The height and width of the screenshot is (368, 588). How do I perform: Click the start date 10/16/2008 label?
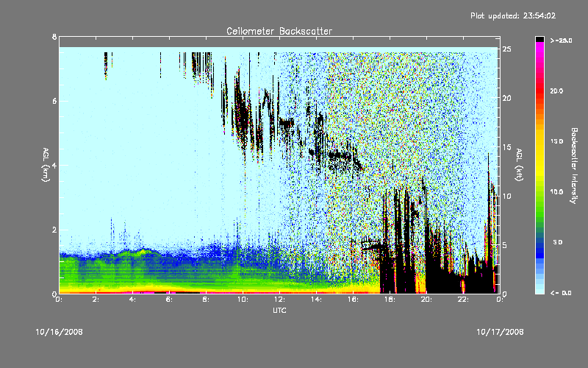60,332
